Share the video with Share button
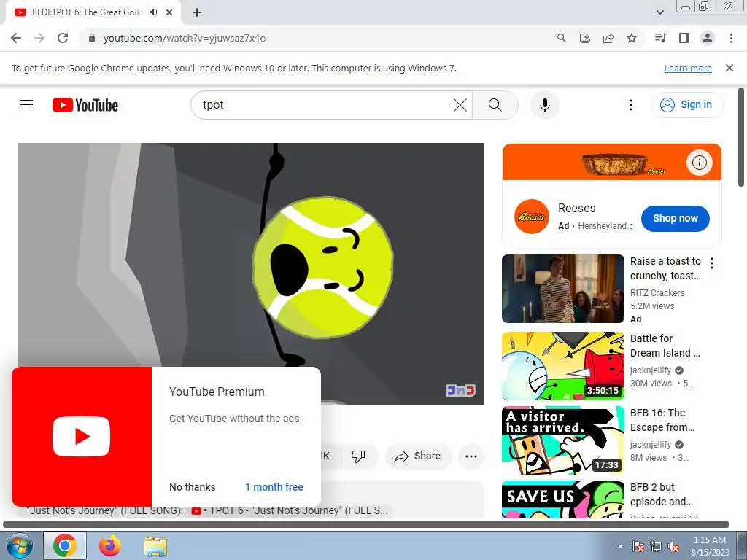Screen dimensions: 747x560 pos(418,456)
